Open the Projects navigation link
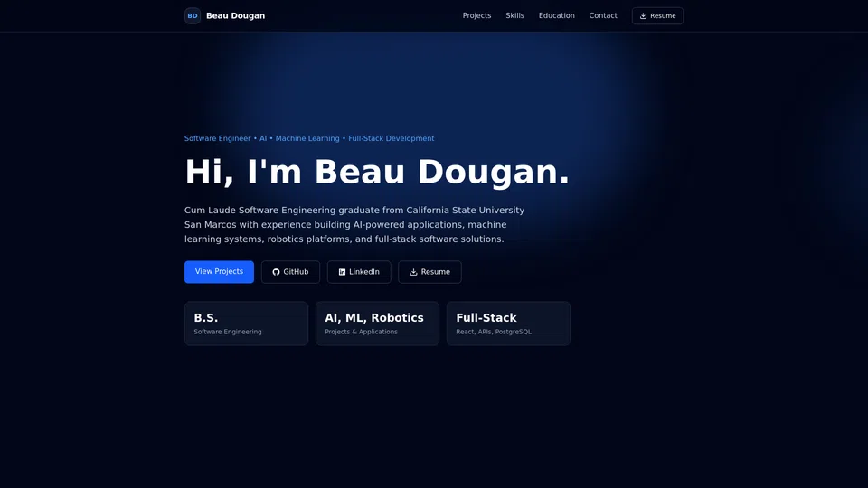Image resolution: width=868 pixels, height=488 pixels. pos(476,15)
